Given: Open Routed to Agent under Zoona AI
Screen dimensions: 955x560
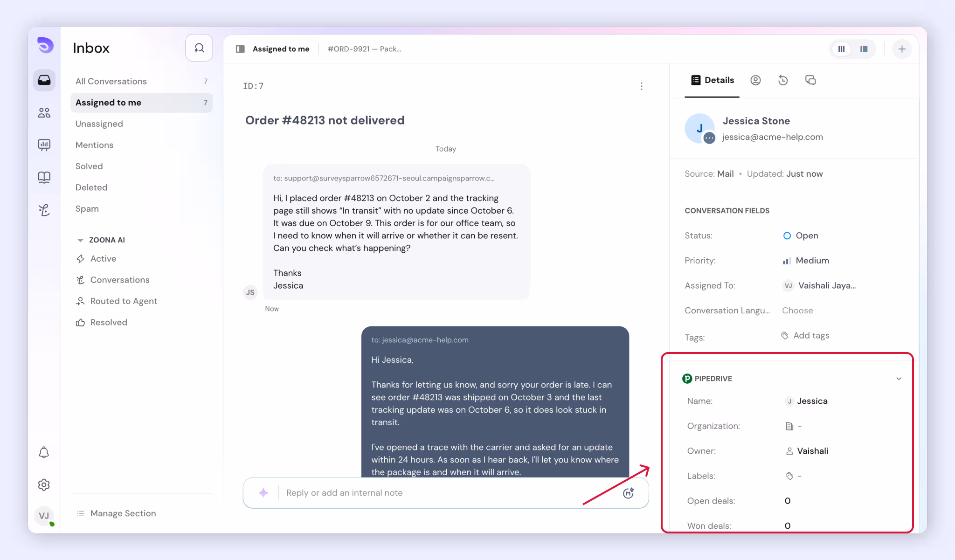Looking at the screenshot, I should pos(141,301).
